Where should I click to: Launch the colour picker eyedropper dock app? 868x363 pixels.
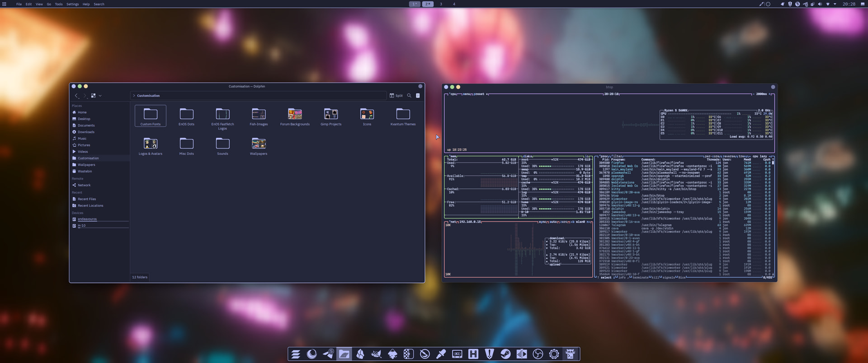click(x=441, y=354)
